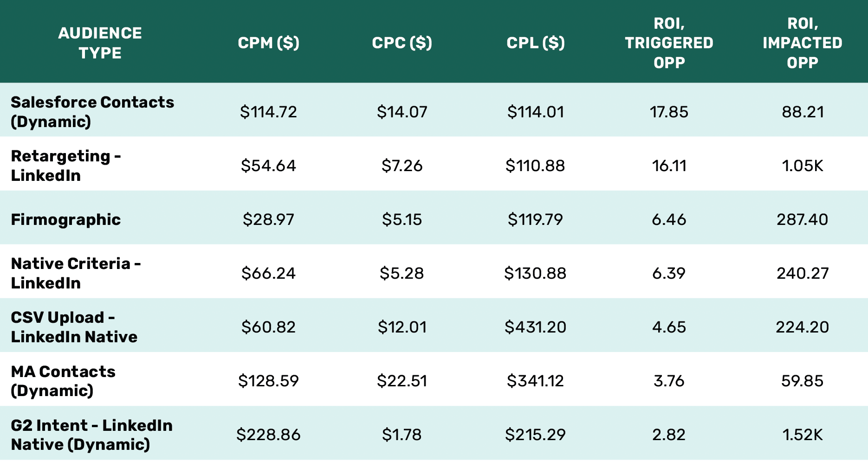The image size is (868, 461).
Task: Click the $431.20 CPL value
Action: [536, 327]
